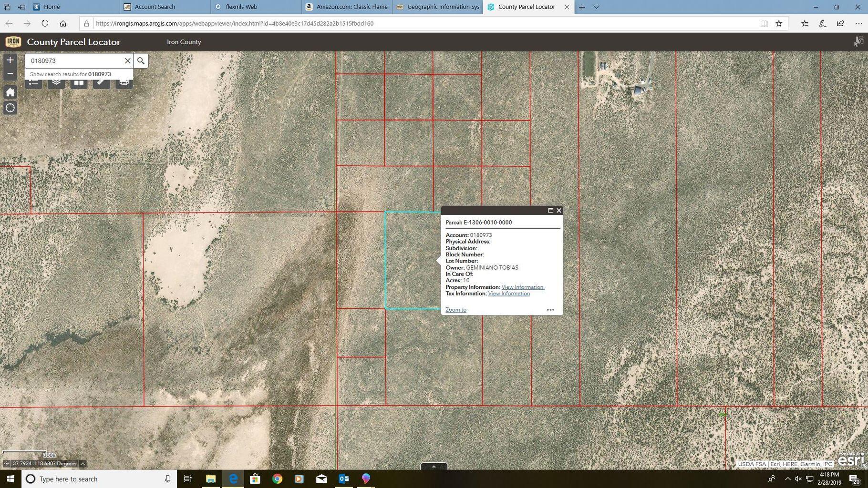The height and width of the screenshot is (488, 868).
Task: Maximize the parcel popup window icon
Action: tap(550, 210)
